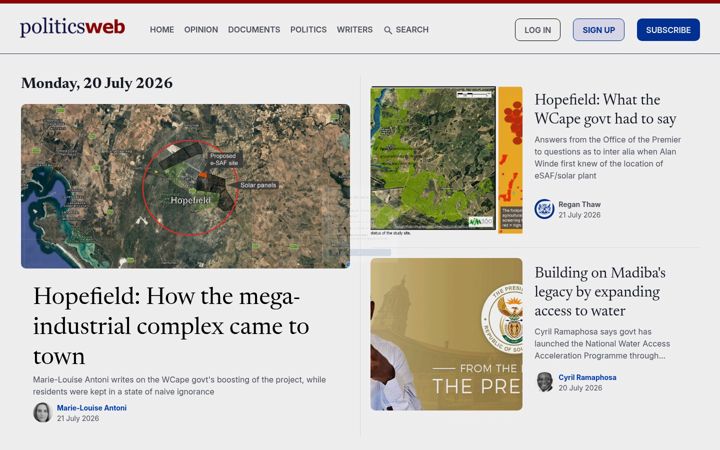Open Cyril Ramaphosa's author avatar
The height and width of the screenshot is (450, 720).
coord(545,382)
